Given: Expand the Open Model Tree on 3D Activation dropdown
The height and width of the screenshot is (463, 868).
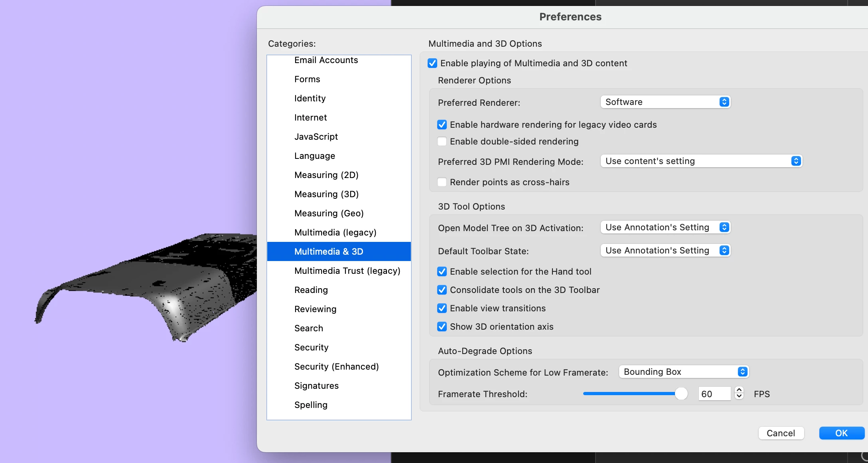Looking at the screenshot, I should coord(665,227).
